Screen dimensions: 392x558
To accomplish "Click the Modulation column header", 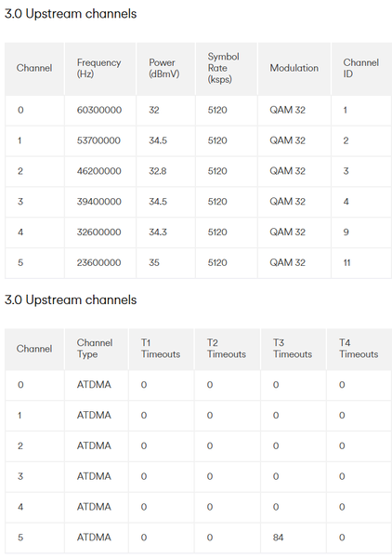I will (x=294, y=68).
